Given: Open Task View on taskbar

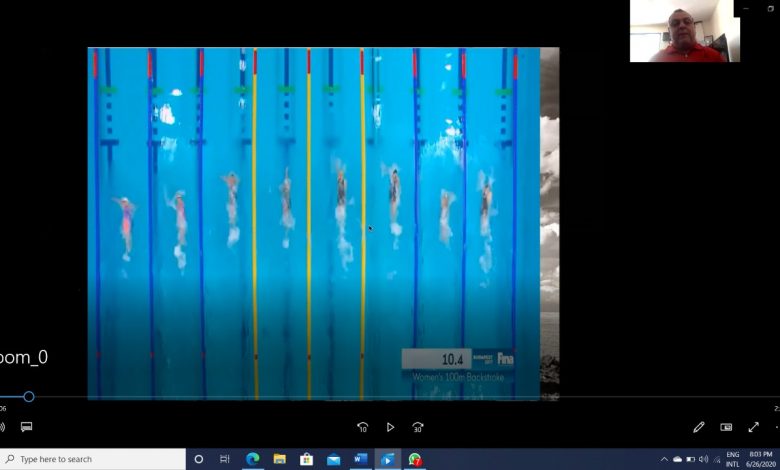Looking at the screenshot, I should coord(224,459).
